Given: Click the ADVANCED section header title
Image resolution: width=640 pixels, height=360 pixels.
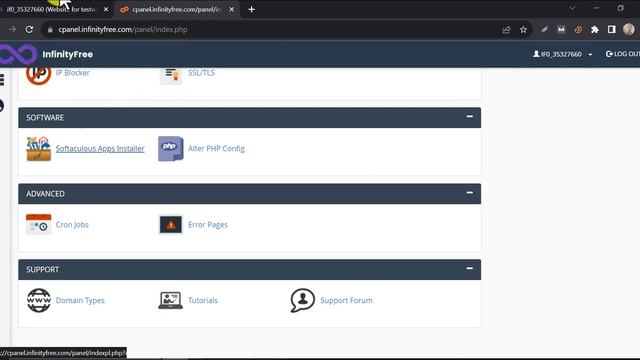Looking at the screenshot, I should click(x=46, y=194).
